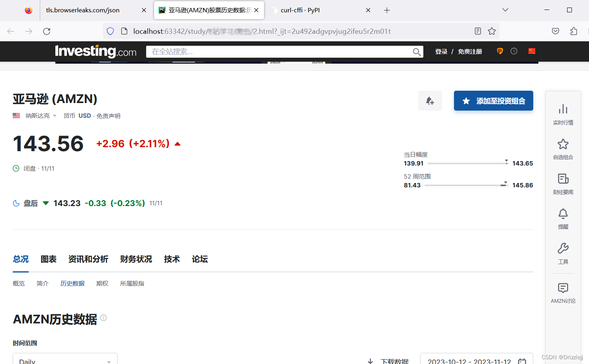This screenshot has width=589, height=364.
Task: Click the browser address bar URL
Action: (x=262, y=31)
